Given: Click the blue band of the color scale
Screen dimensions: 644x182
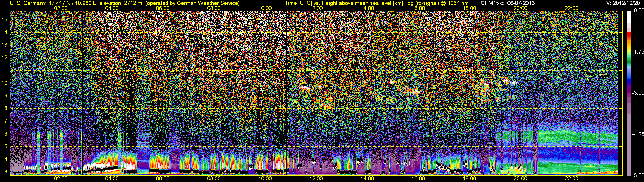Looking at the screenshot, I should [629, 80].
